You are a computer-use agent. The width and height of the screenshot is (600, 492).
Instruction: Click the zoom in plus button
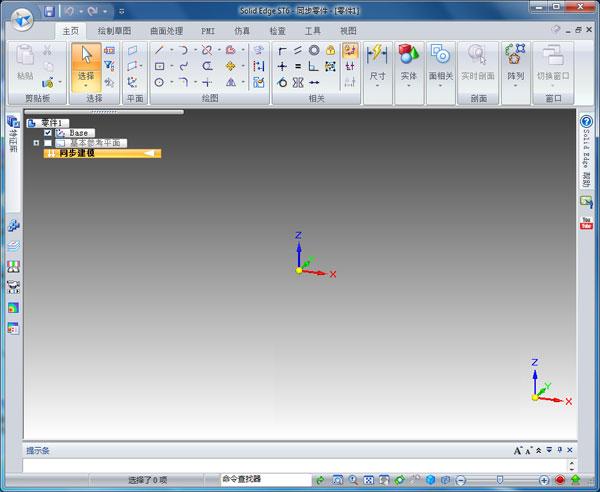point(544,480)
